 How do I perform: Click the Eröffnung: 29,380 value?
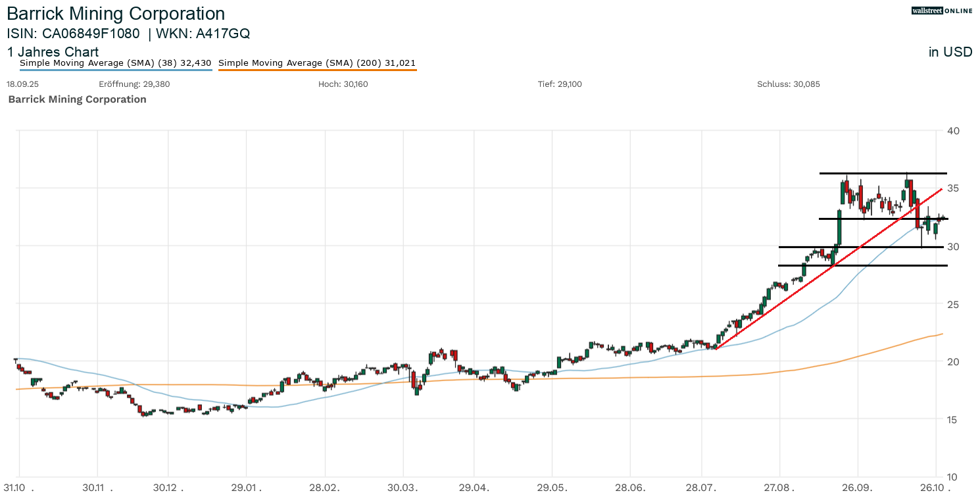pos(134,84)
